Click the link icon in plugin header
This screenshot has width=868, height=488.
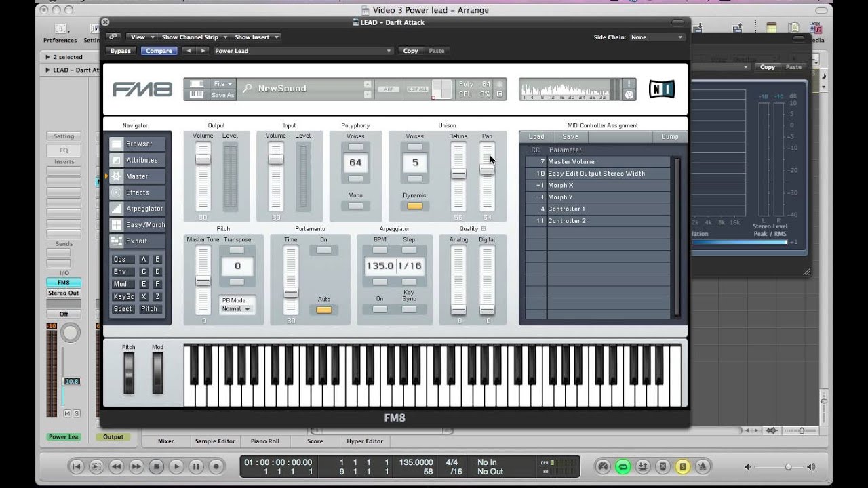coord(113,37)
